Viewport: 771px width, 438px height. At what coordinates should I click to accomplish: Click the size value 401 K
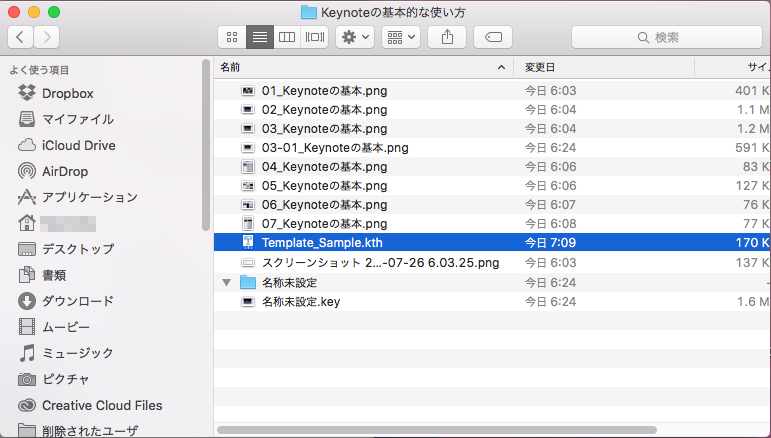[x=752, y=90]
